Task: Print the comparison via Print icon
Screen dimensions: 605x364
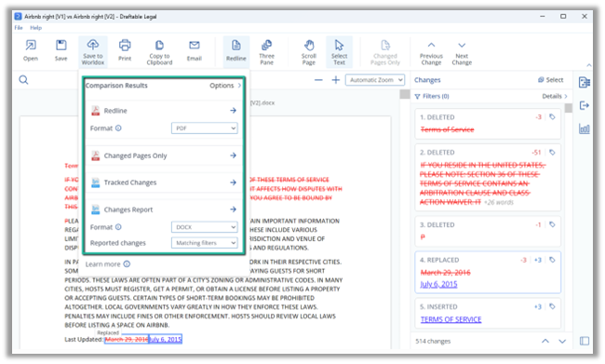Action: click(125, 50)
